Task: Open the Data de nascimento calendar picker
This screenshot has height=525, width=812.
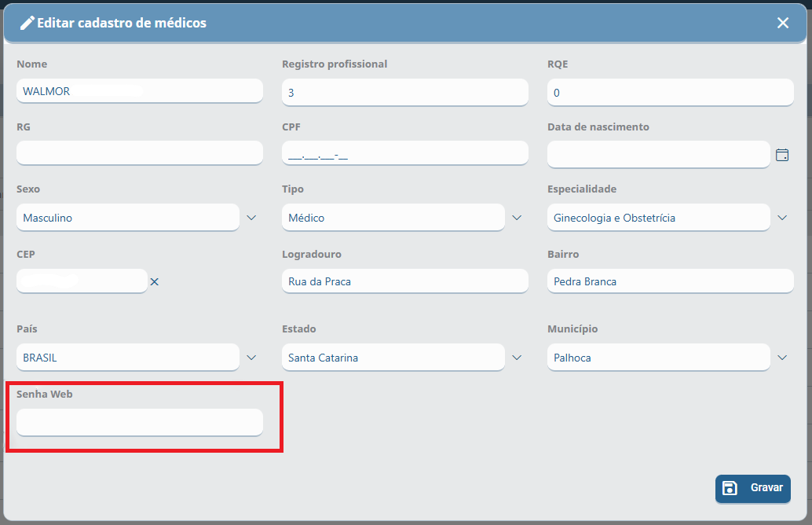Action: point(782,155)
